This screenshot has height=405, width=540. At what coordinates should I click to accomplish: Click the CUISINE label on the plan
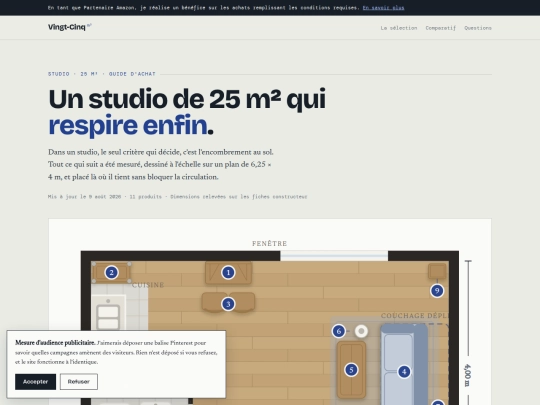[148, 285]
